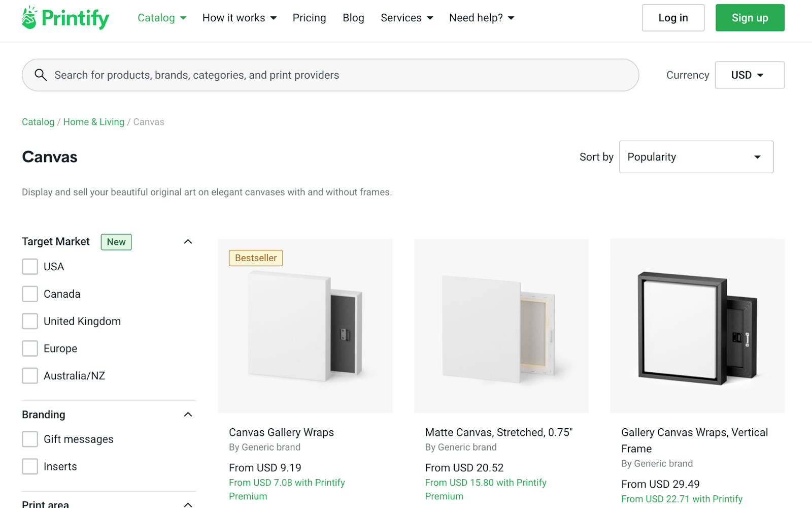812x508 pixels.
Task: Collapse the Branding filter section
Action: pyautogui.click(x=188, y=414)
